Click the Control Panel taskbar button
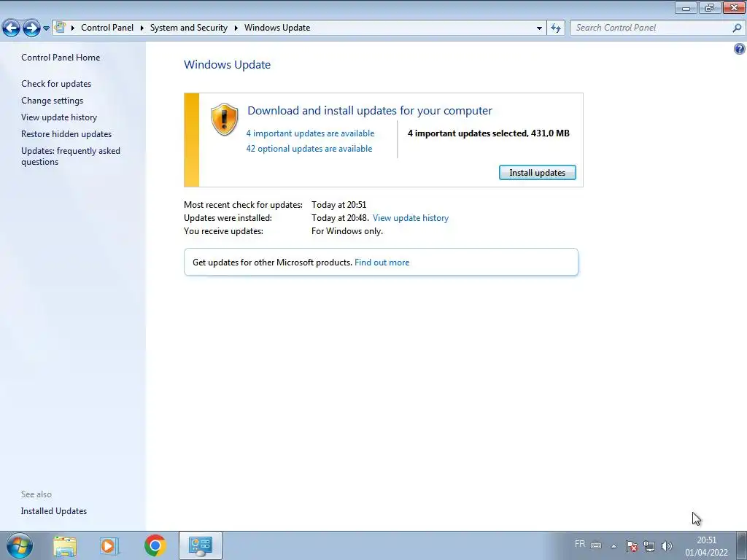Image resolution: width=747 pixels, height=560 pixels. pyautogui.click(x=200, y=545)
